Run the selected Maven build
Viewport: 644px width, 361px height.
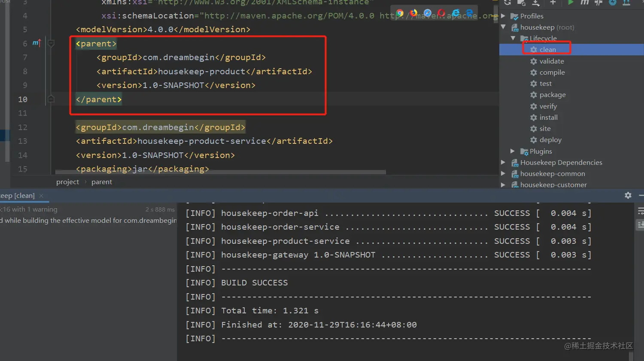click(571, 3)
